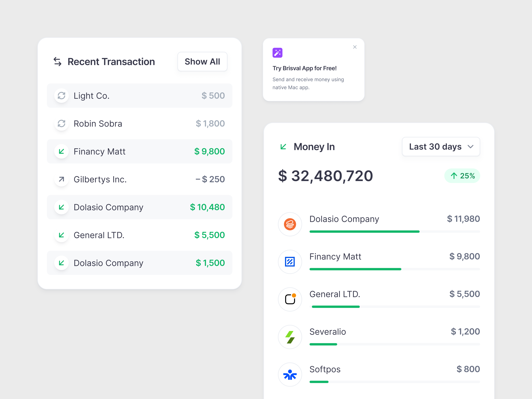Click the incoming arrow icon beside $ 1,500 Dolasio row

click(62, 263)
